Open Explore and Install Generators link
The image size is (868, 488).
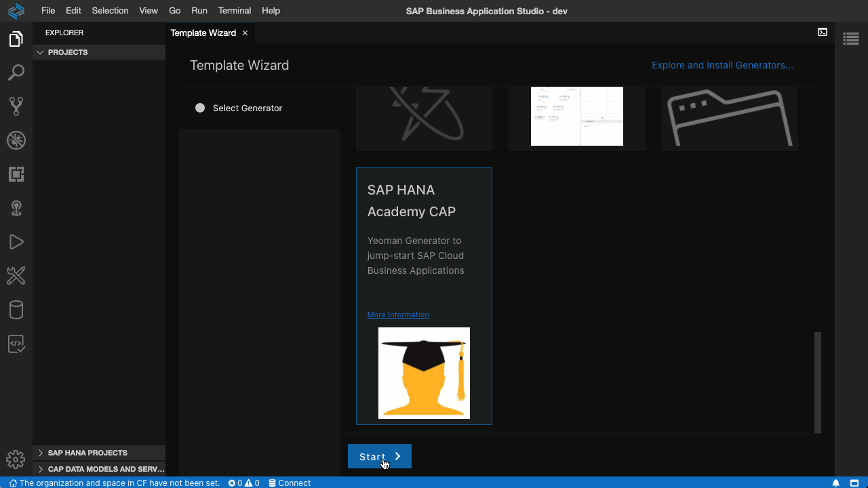(722, 65)
